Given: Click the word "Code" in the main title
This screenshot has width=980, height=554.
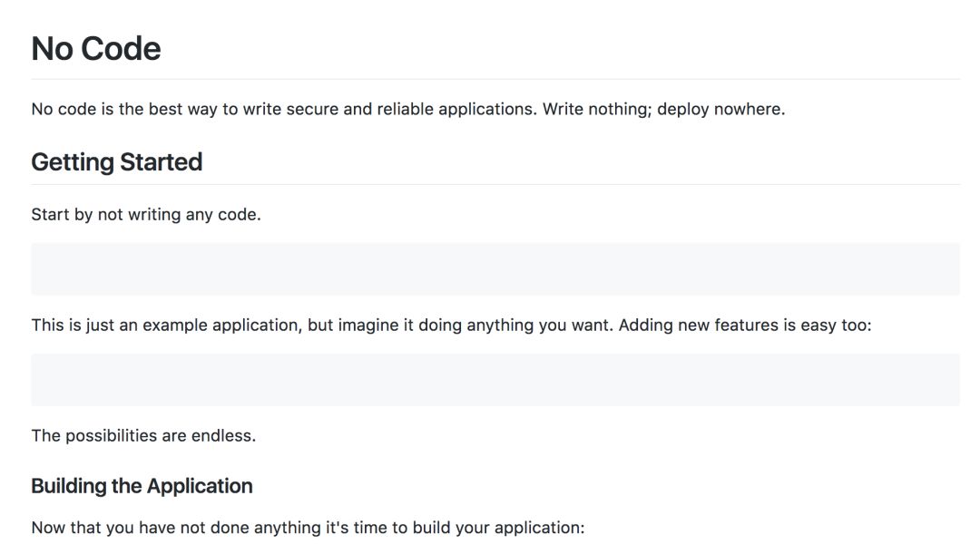Looking at the screenshot, I should tap(122, 49).
